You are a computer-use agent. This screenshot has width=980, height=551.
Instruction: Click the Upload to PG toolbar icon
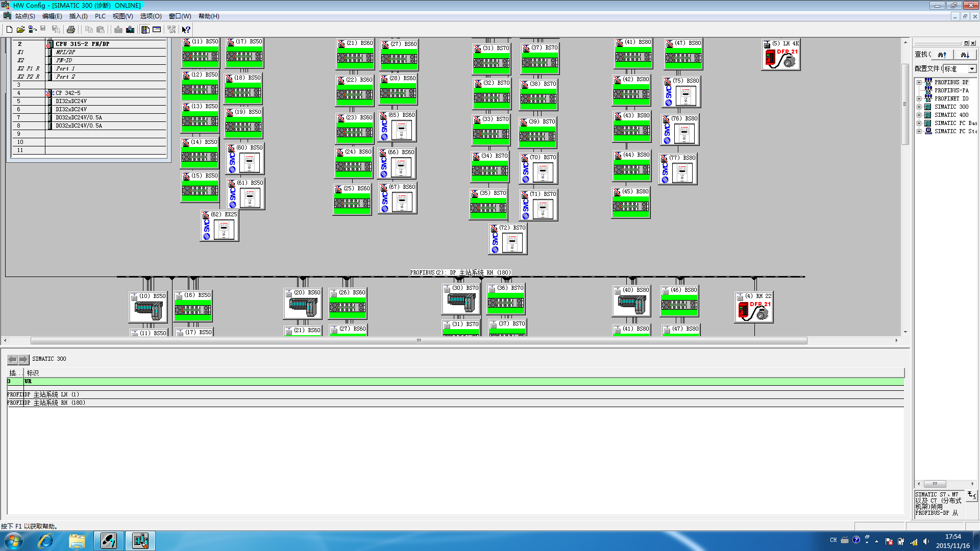(130, 30)
